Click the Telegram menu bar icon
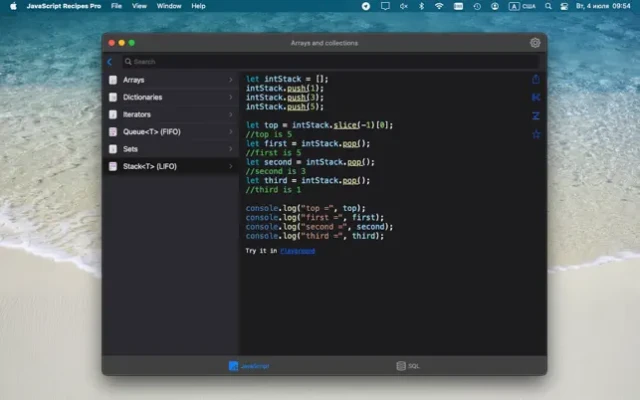 (366, 6)
